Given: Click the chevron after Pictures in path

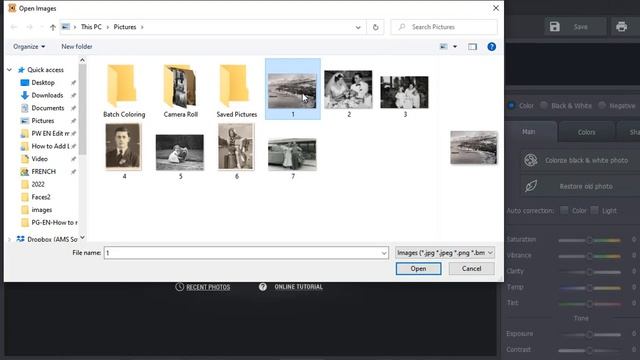Looking at the screenshot, I should pos(142,27).
